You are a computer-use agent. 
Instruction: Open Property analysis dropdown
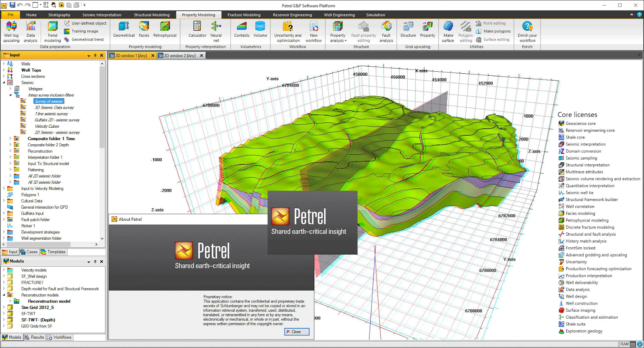point(338,32)
